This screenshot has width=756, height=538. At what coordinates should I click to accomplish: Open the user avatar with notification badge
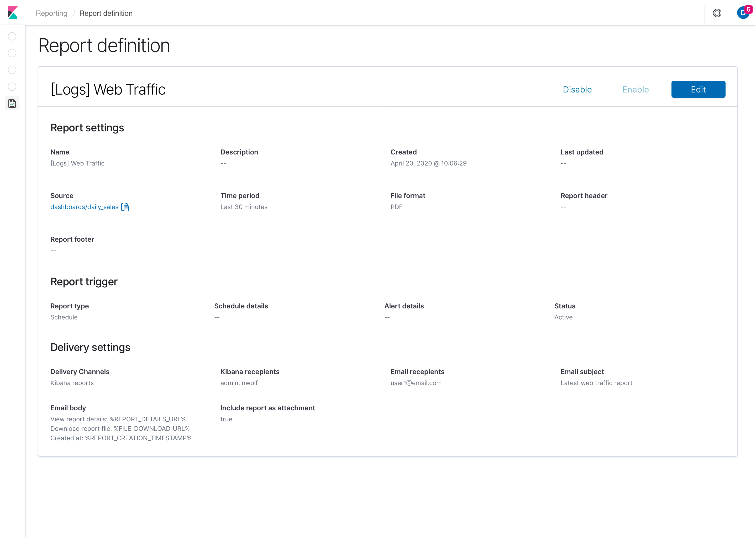[x=743, y=13]
